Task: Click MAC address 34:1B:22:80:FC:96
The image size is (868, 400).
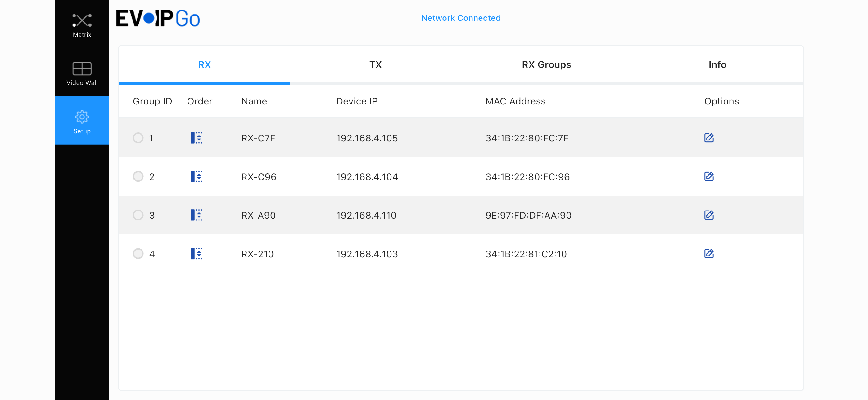Action: (x=528, y=177)
